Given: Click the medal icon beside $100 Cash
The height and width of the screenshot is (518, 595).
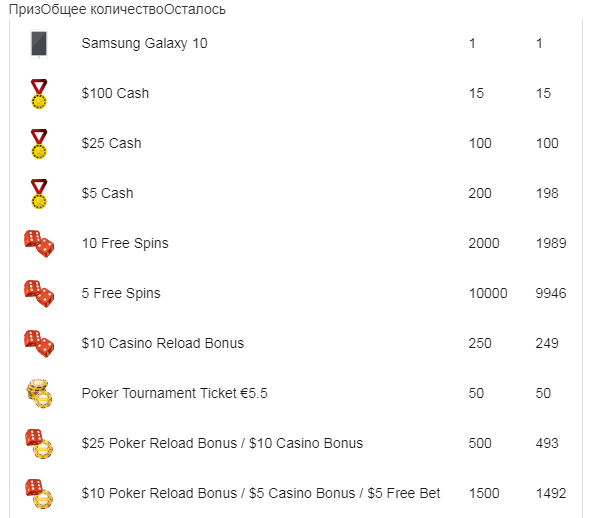Looking at the screenshot, I should [x=39, y=94].
